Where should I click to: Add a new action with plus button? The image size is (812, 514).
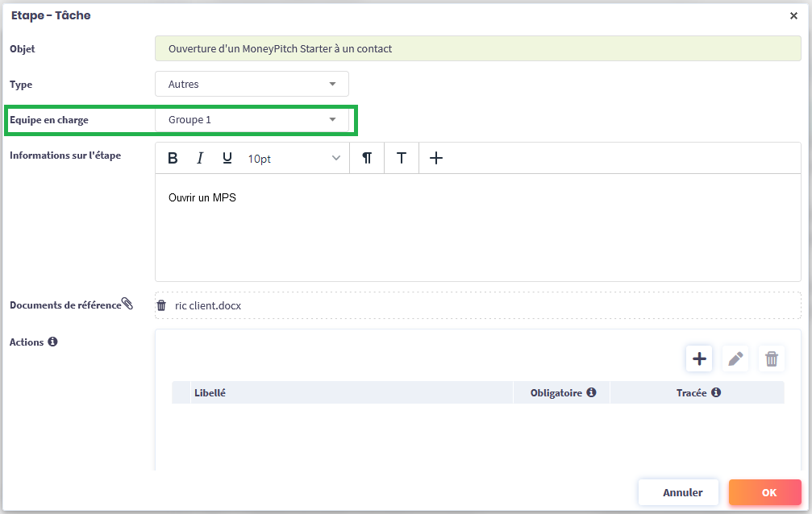tap(699, 359)
